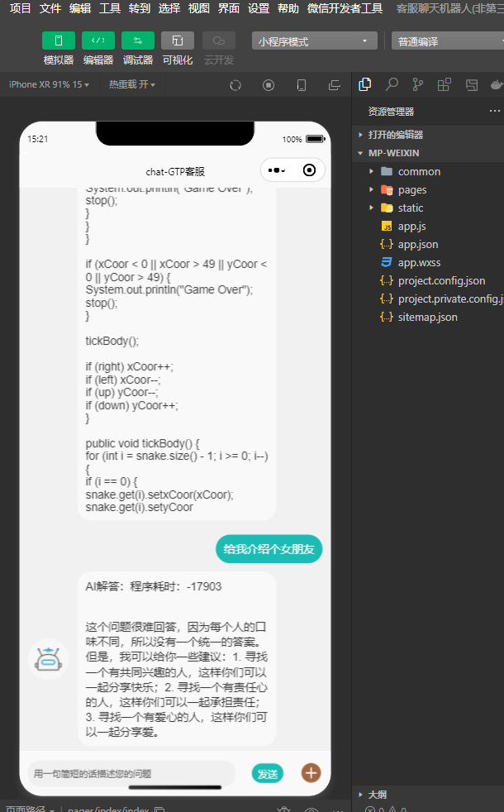Click the chat message input field
This screenshot has height=812, width=504.
(x=131, y=774)
